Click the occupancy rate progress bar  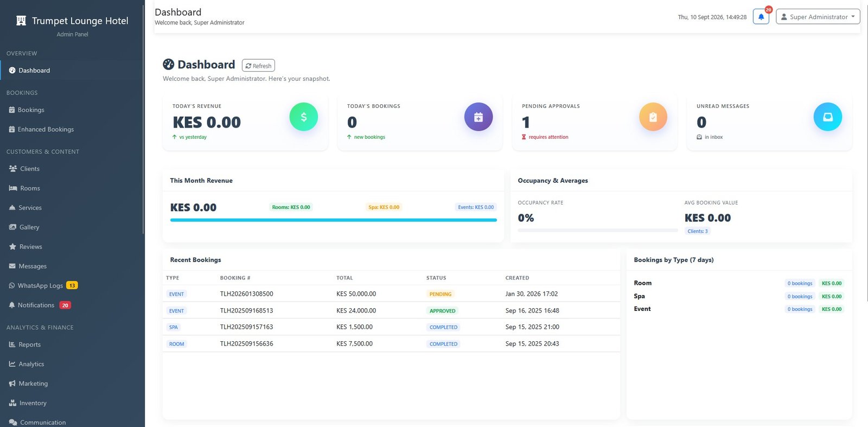[598, 230]
